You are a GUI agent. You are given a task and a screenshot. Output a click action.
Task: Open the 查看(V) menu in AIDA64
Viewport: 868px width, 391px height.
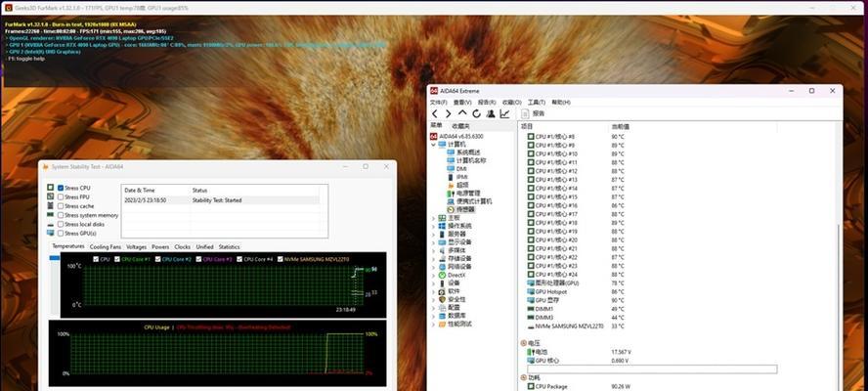pyautogui.click(x=462, y=103)
